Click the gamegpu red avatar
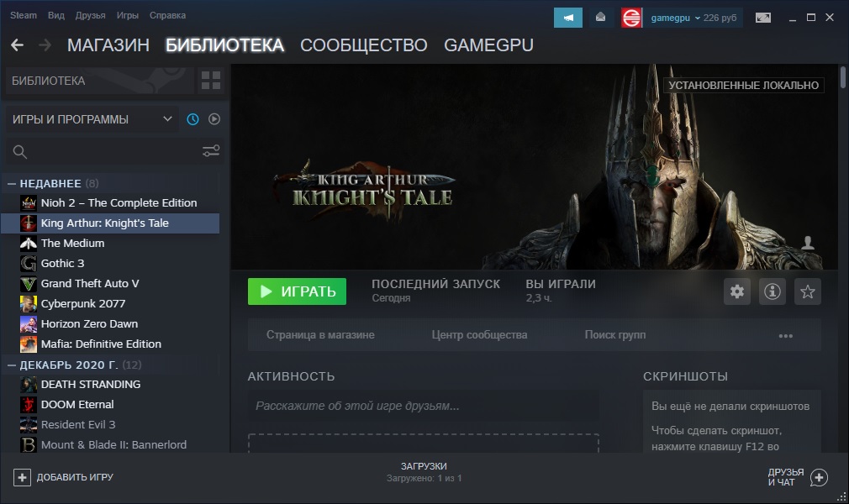This screenshot has width=849, height=504. [631, 18]
